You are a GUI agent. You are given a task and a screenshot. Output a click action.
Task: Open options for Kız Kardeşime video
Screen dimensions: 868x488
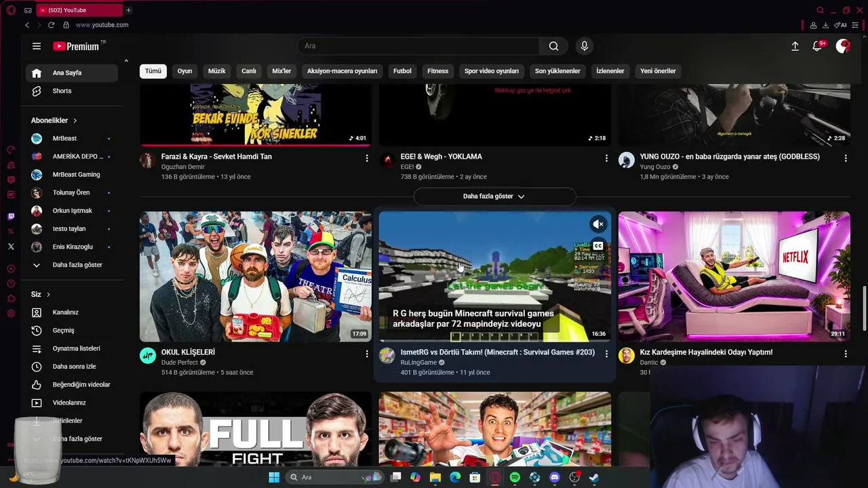846,354
